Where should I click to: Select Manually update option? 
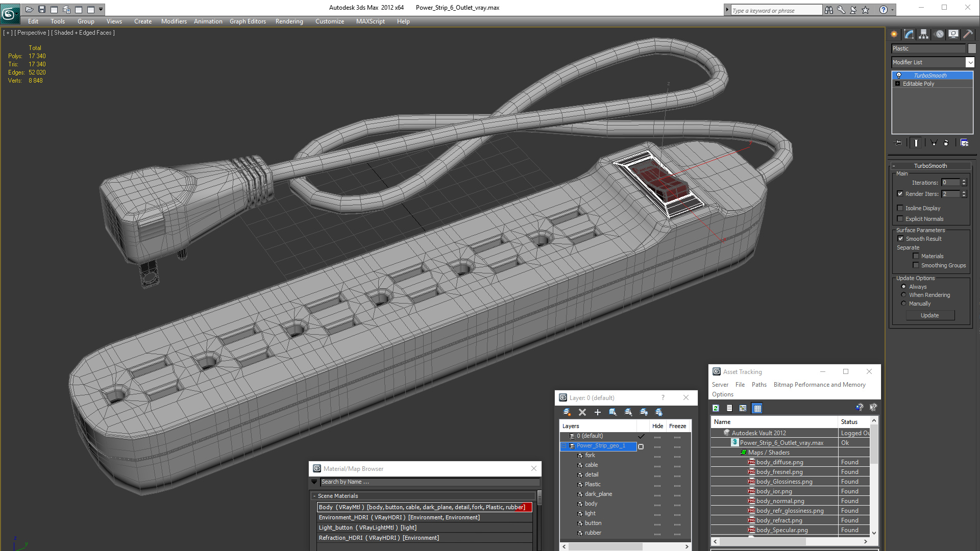(904, 304)
